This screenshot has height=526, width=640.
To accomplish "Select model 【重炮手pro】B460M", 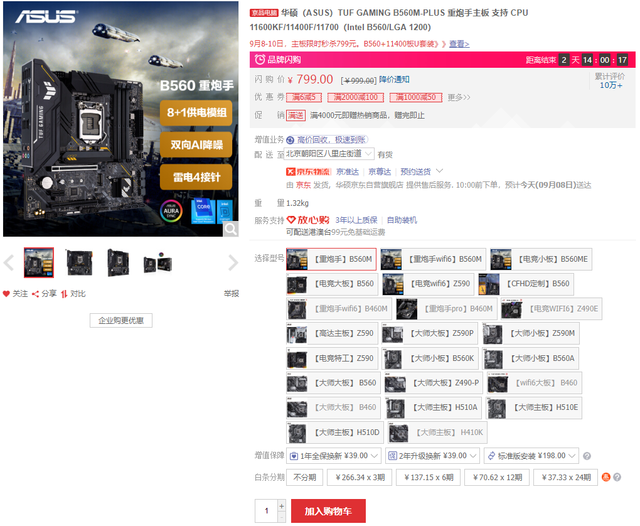I will click(447, 309).
